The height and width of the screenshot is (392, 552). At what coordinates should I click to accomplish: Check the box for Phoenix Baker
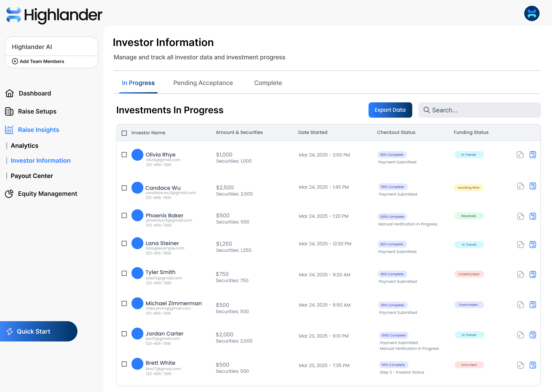click(x=124, y=215)
